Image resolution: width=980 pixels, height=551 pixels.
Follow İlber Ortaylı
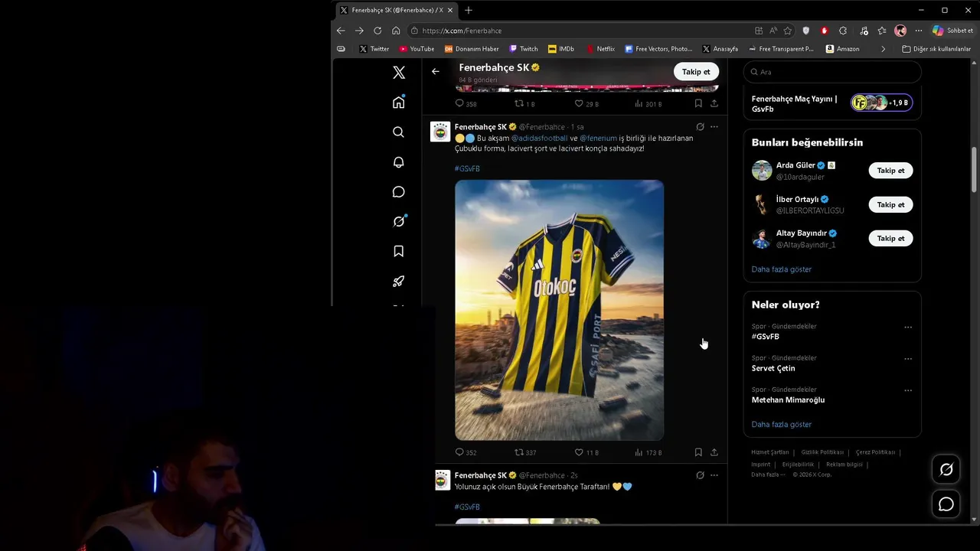point(890,204)
